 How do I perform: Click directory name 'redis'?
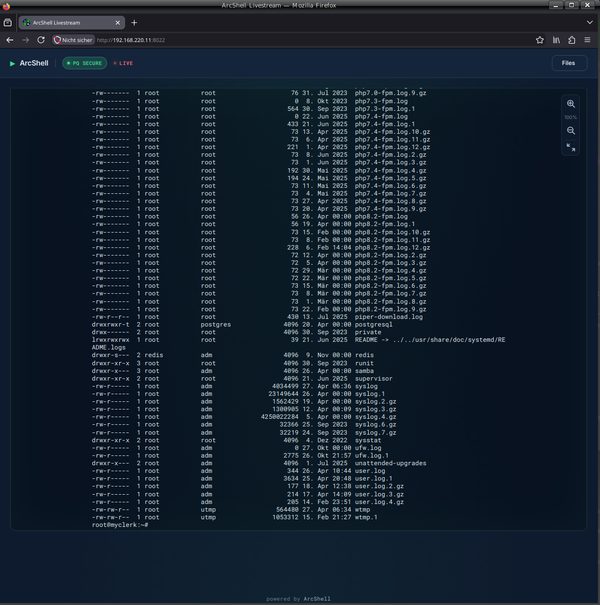tap(364, 355)
